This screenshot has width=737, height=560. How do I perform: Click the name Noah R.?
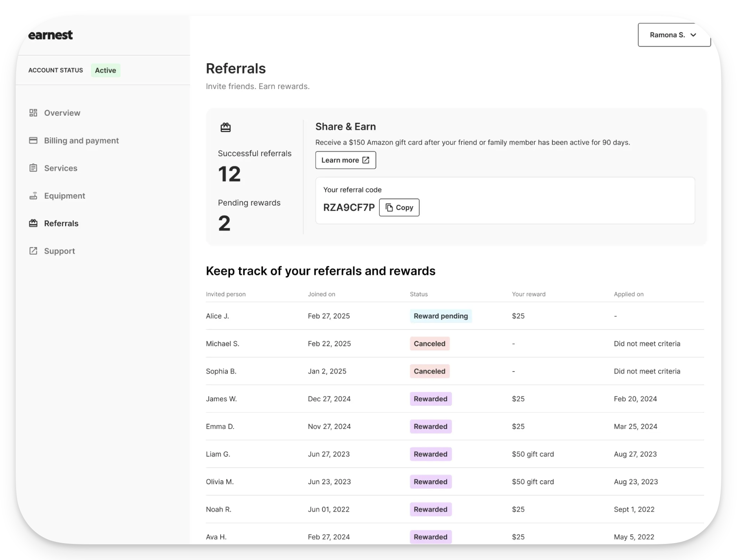[x=218, y=509]
